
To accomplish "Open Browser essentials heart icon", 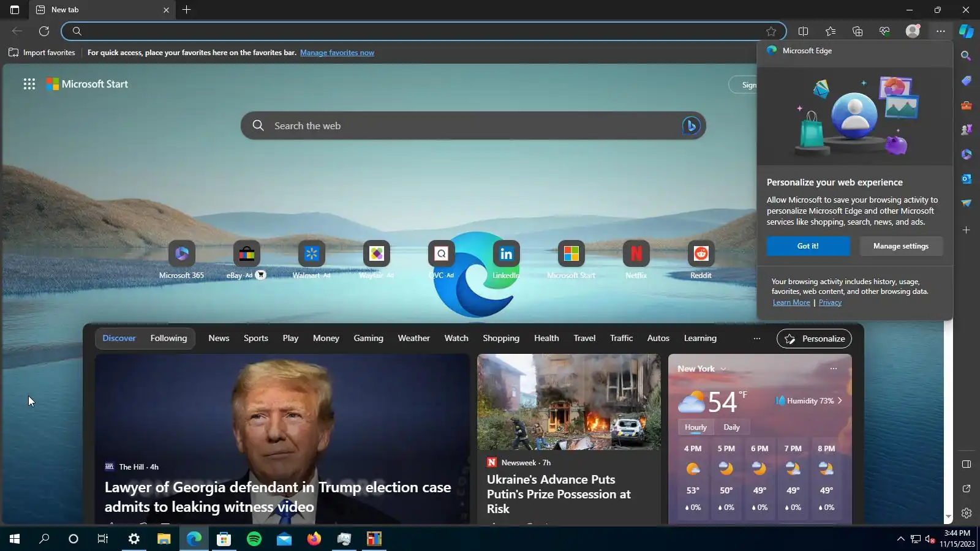I will coord(884,31).
